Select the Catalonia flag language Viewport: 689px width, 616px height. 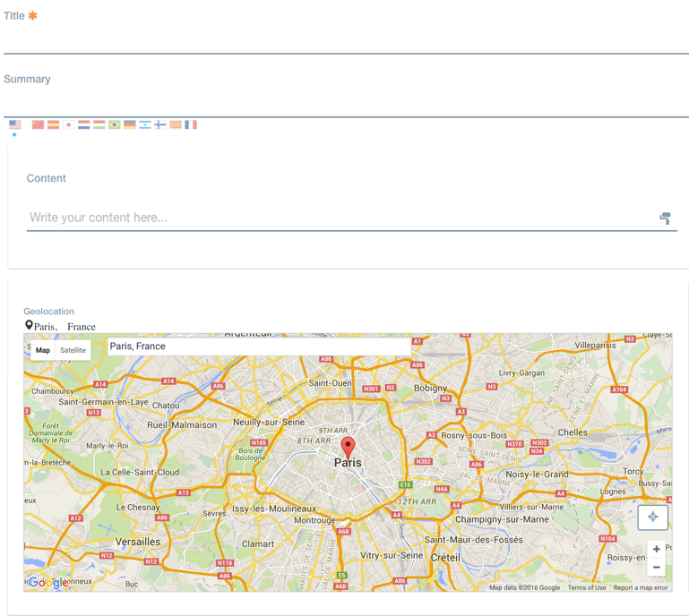click(x=176, y=124)
